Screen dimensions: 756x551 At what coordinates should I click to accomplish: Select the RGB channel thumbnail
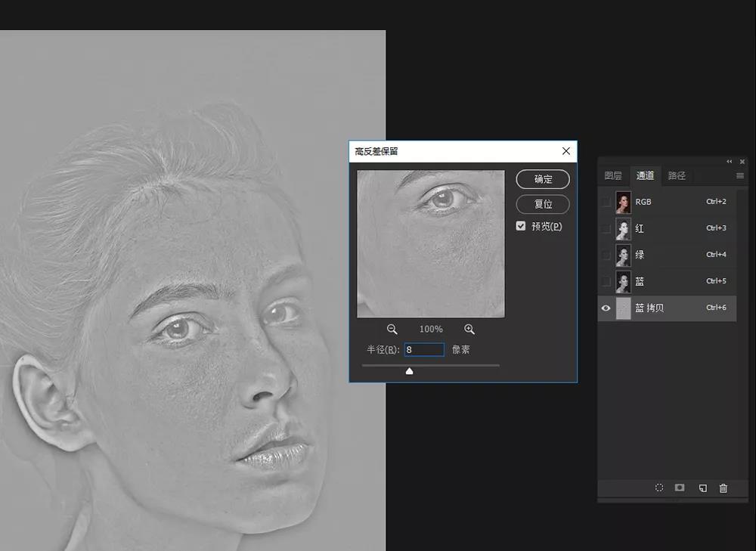click(x=624, y=203)
